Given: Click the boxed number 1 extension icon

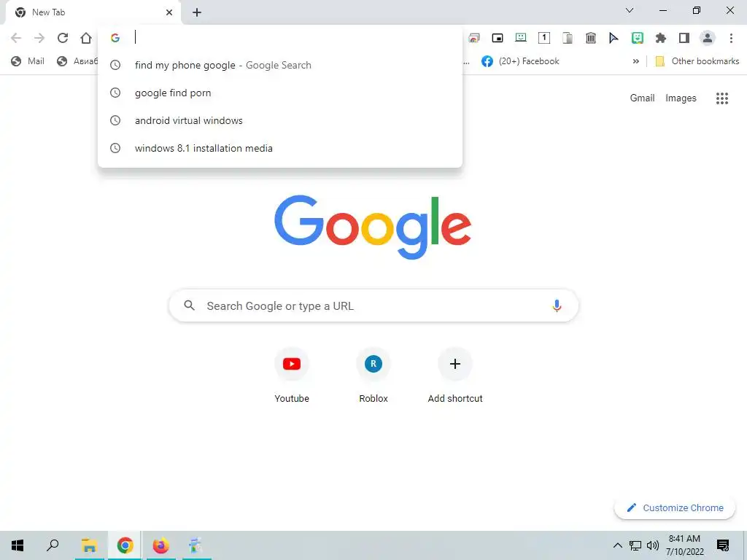Looking at the screenshot, I should coord(544,38).
